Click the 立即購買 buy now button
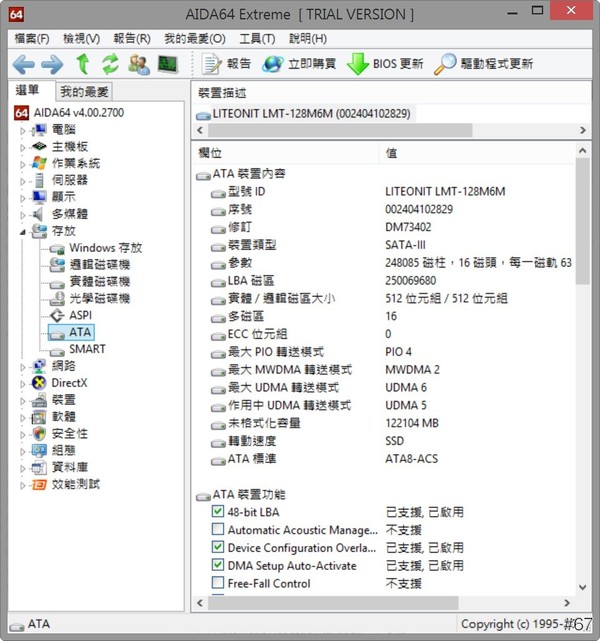 click(x=299, y=64)
